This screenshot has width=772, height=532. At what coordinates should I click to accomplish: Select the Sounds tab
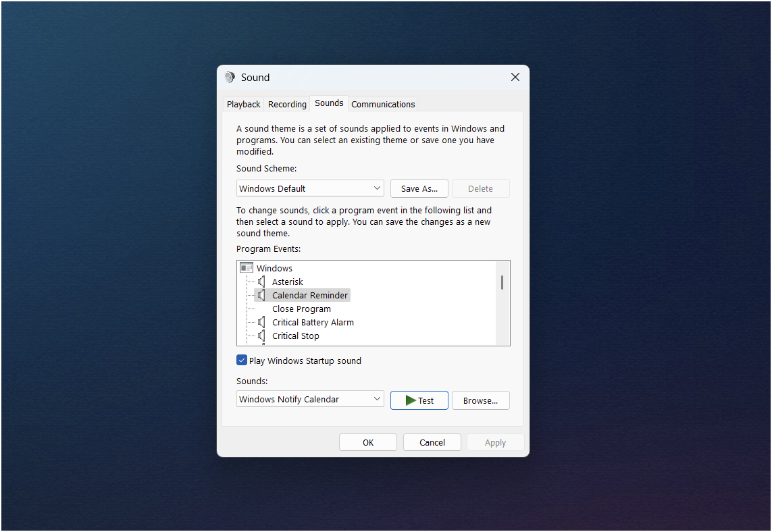329,103
